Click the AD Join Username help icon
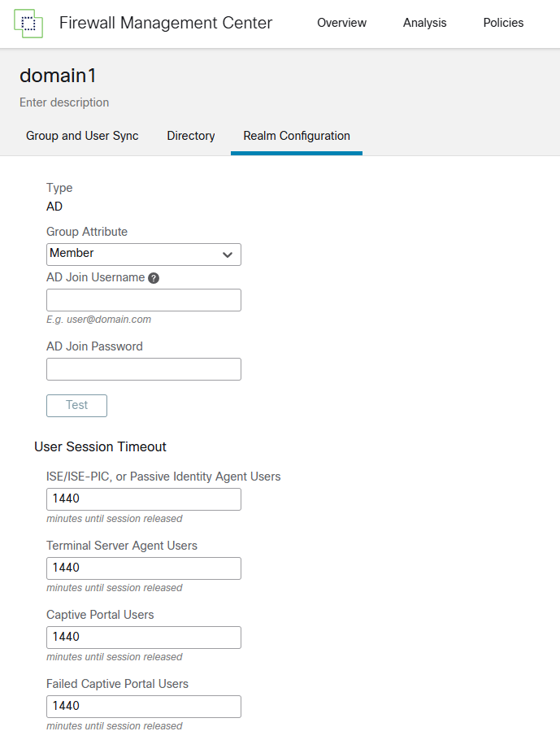 pos(154,278)
